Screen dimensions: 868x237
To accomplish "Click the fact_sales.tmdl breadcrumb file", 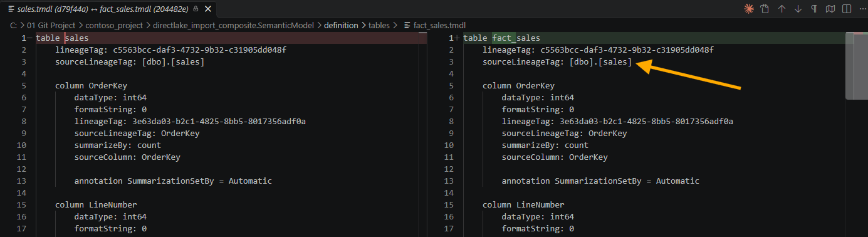I will click(x=439, y=25).
